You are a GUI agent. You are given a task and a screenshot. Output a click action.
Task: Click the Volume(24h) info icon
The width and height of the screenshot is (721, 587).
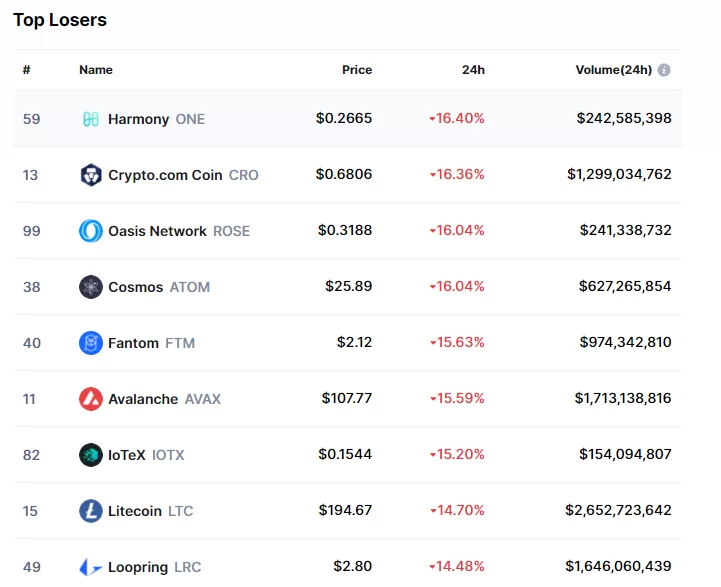click(664, 70)
